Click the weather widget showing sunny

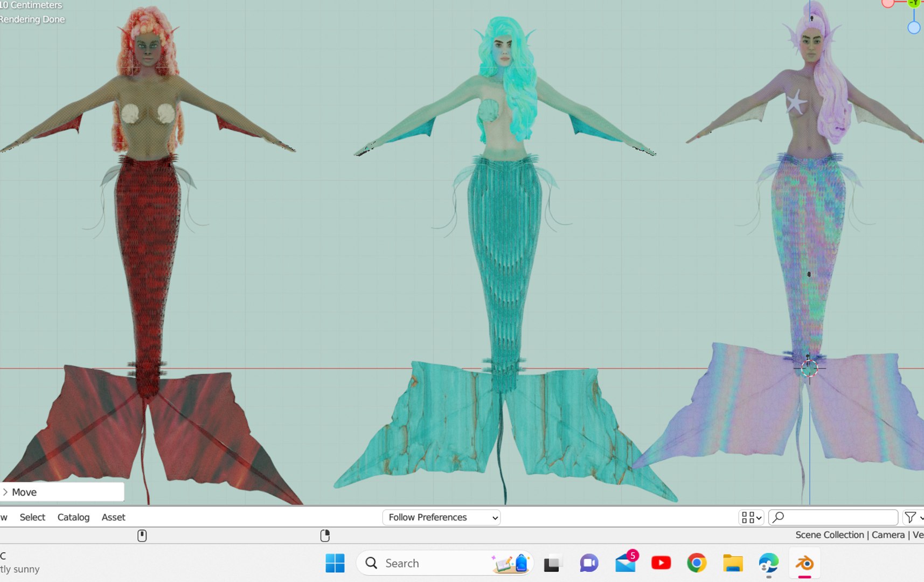click(x=20, y=563)
